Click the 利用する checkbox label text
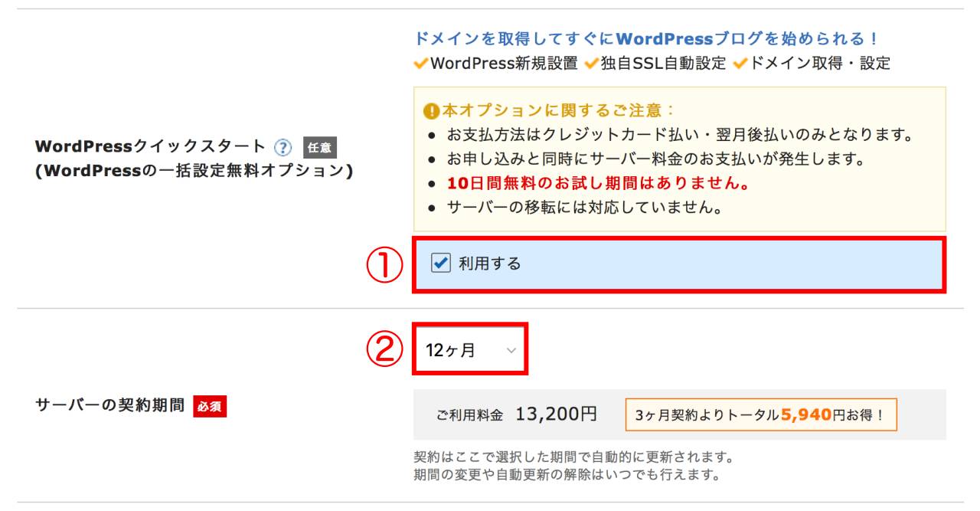This screenshot has height=511, width=980. coord(490,264)
